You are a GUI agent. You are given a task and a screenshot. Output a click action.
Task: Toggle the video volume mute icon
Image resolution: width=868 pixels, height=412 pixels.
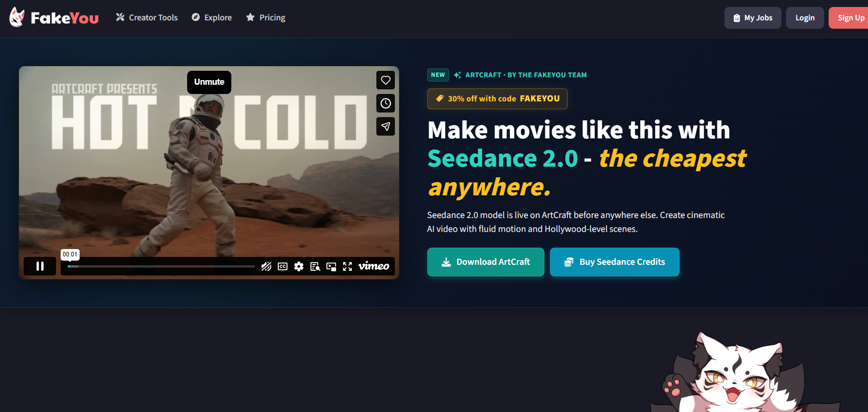tap(266, 266)
